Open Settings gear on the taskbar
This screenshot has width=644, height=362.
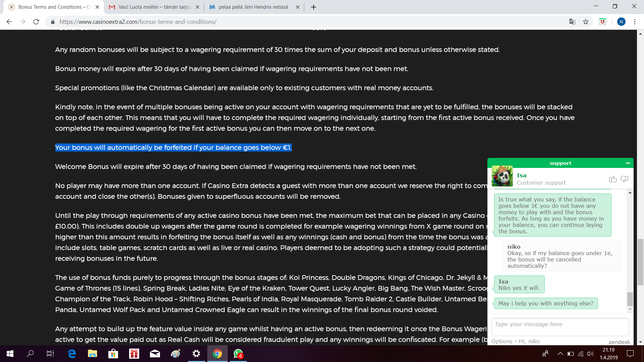pos(197,354)
